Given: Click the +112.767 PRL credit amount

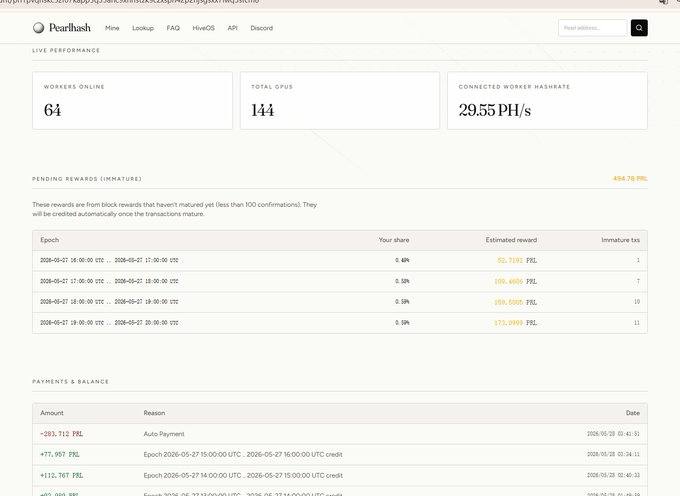Looking at the screenshot, I should click(x=61, y=475).
